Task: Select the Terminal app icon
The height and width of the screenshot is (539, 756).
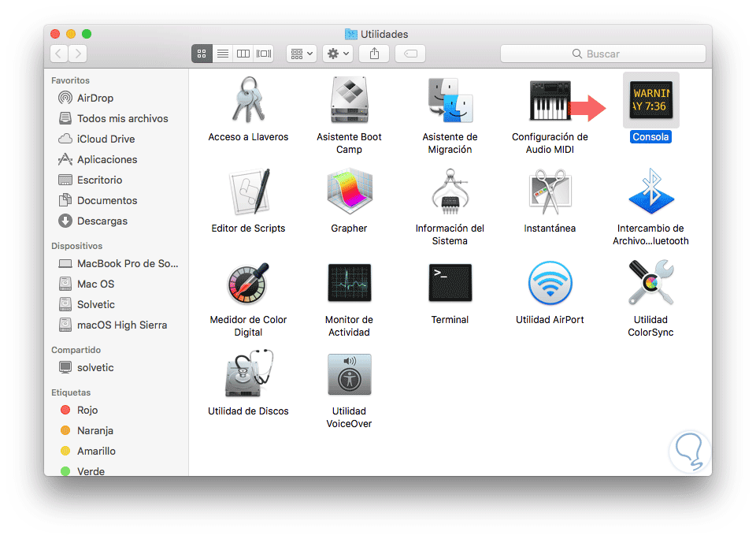Action: coord(450,283)
